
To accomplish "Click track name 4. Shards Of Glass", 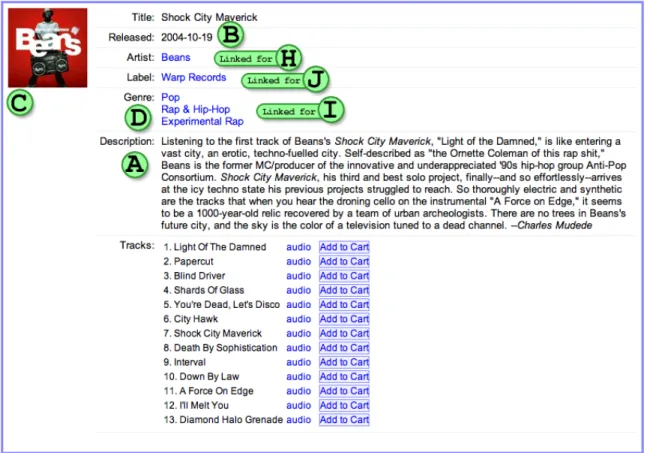I will tap(203, 290).
